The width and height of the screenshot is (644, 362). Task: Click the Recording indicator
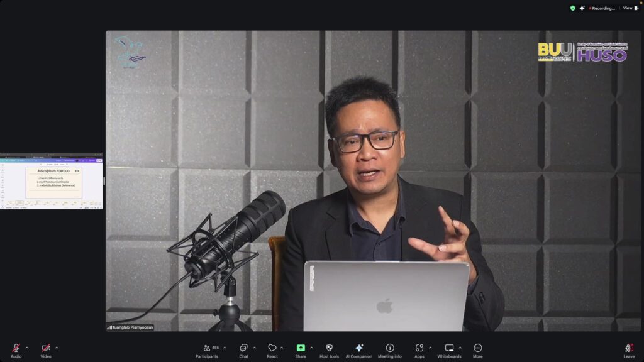602,8
